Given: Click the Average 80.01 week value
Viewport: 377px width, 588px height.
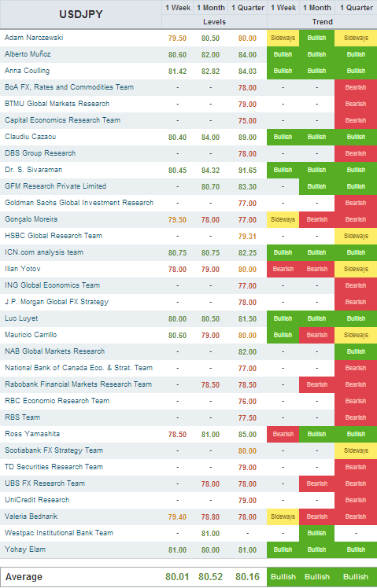Looking at the screenshot, I should click(x=177, y=577).
